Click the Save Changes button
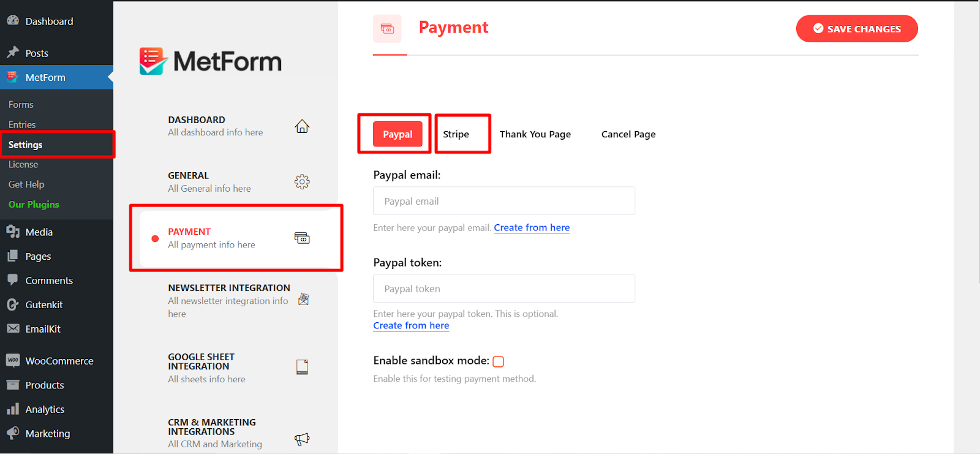The width and height of the screenshot is (980, 454). (857, 29)
